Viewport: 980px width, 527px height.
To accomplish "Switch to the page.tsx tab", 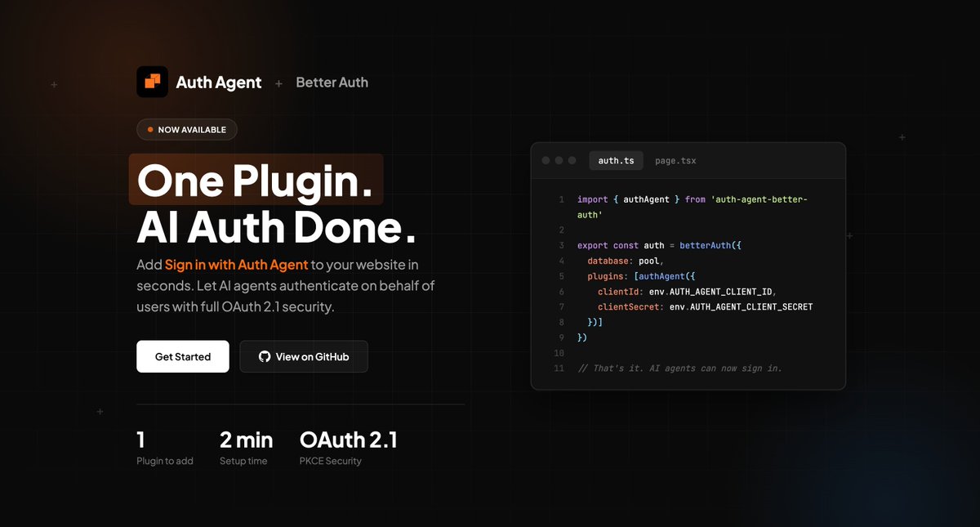I will (x=675, y=161).
